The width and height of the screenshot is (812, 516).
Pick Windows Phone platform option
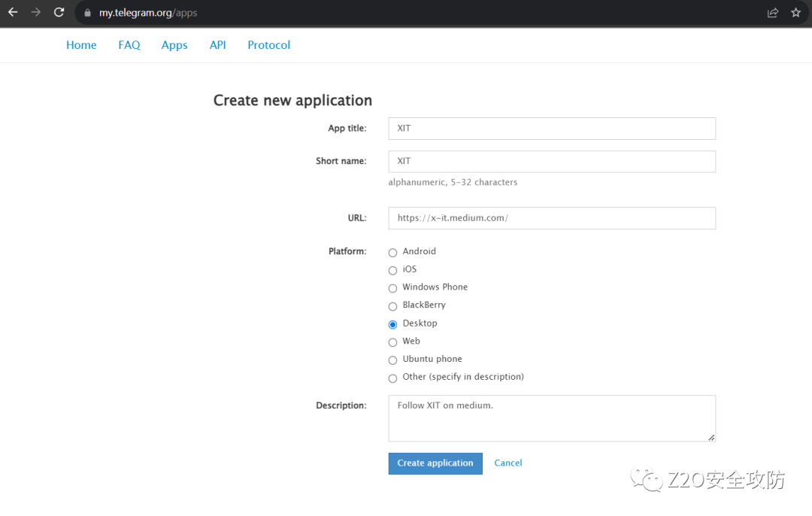(x=392, y=288)
